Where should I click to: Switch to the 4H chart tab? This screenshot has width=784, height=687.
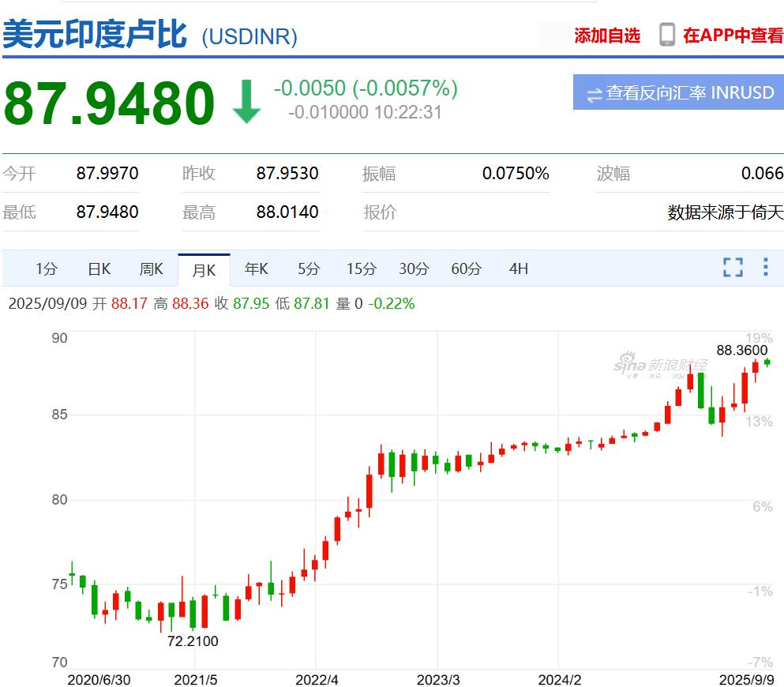pos(518,269)
